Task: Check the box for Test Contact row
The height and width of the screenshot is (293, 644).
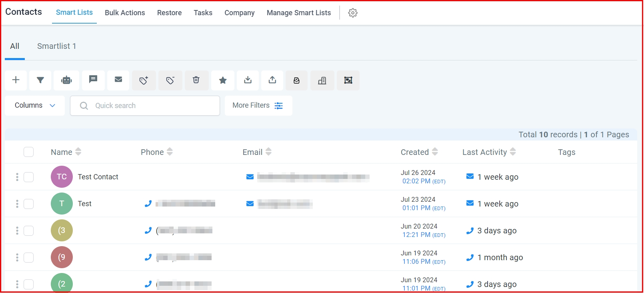Action: pyautogui.click(x=28, y=177)
